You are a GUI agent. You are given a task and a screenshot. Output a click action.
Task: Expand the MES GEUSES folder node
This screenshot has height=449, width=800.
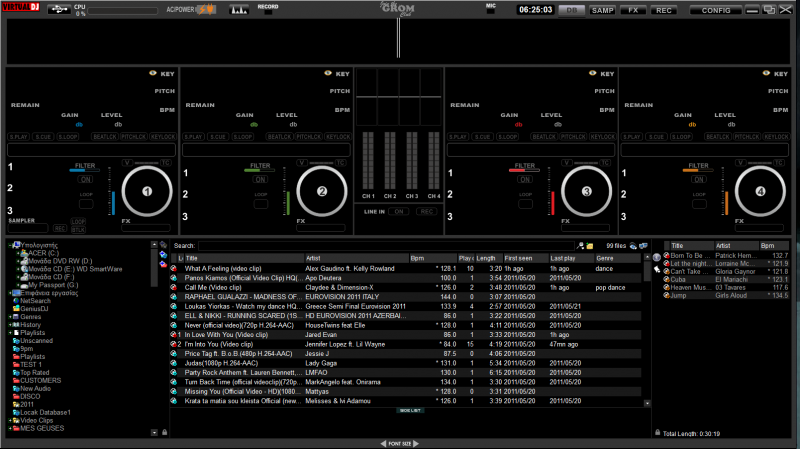coord(10,429)
